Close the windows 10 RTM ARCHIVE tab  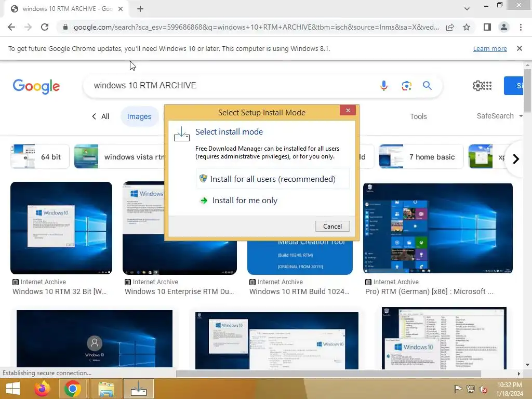click(x=121, y=9)
